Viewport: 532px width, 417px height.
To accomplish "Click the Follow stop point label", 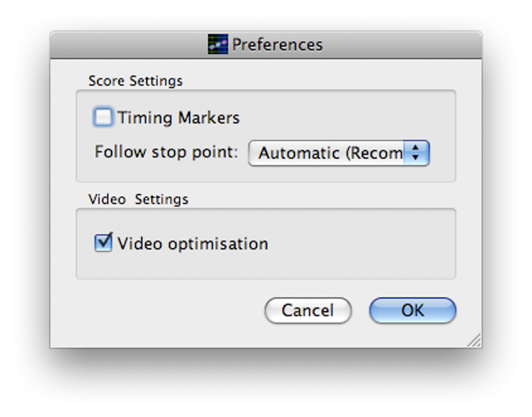I will (x=166, y=152).
